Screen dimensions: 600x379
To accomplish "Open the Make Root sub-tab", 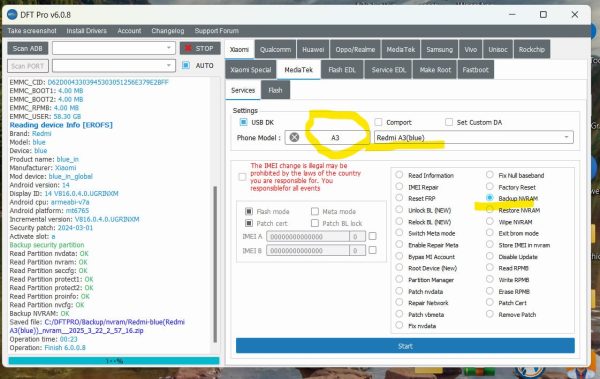I will 435,70.
